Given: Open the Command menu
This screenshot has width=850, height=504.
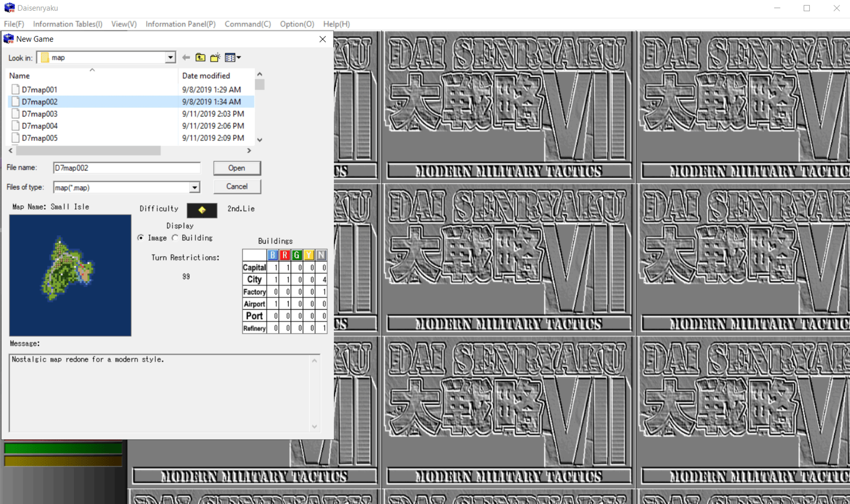Looking at the screenshot, I should pos(248,24).
